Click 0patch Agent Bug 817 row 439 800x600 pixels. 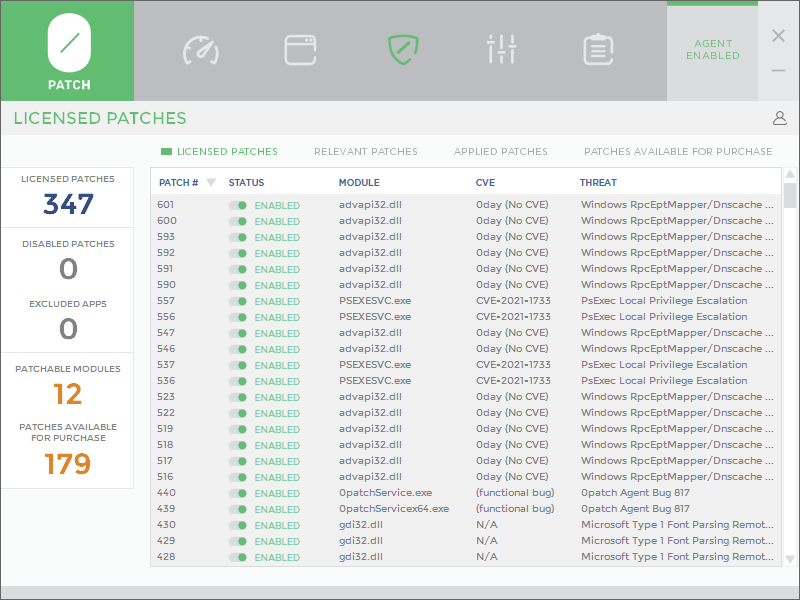(635, 509)
